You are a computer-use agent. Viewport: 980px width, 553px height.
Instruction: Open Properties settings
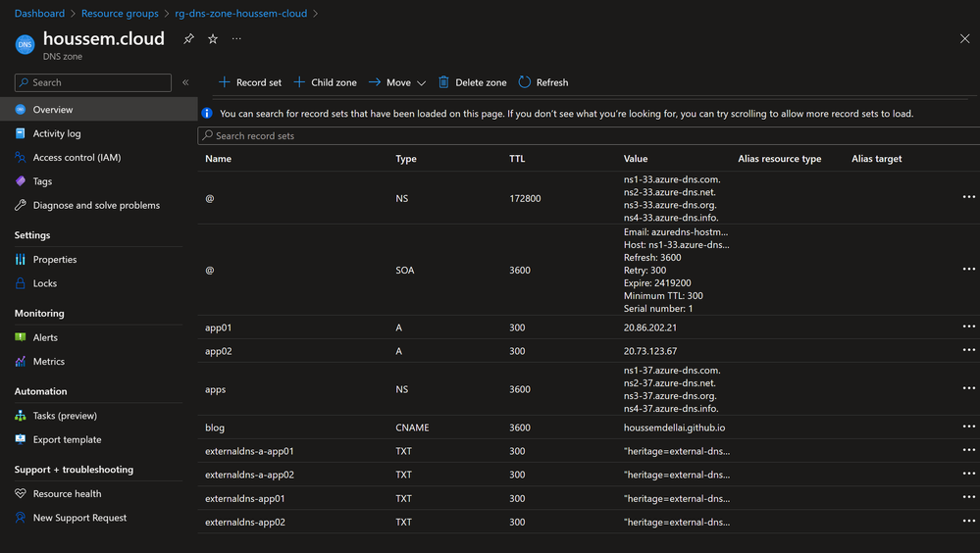point(54,259)
